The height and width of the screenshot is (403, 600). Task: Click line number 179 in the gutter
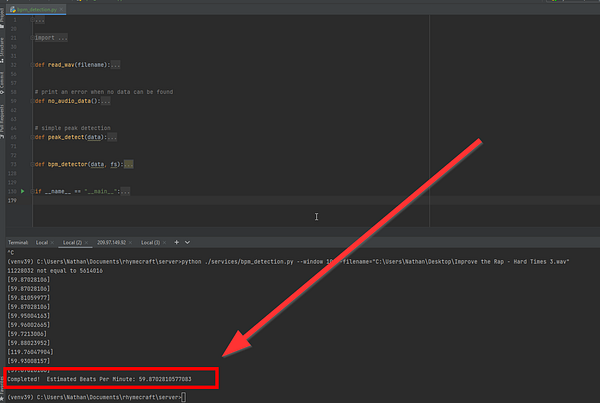coord(12,200)
